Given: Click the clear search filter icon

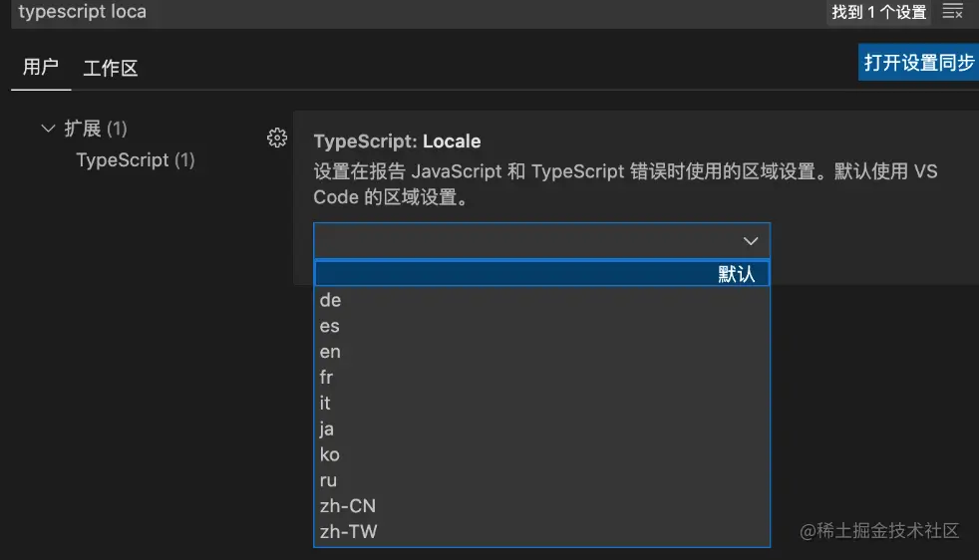Looking at the screenshot, I should tap(952, 11).
